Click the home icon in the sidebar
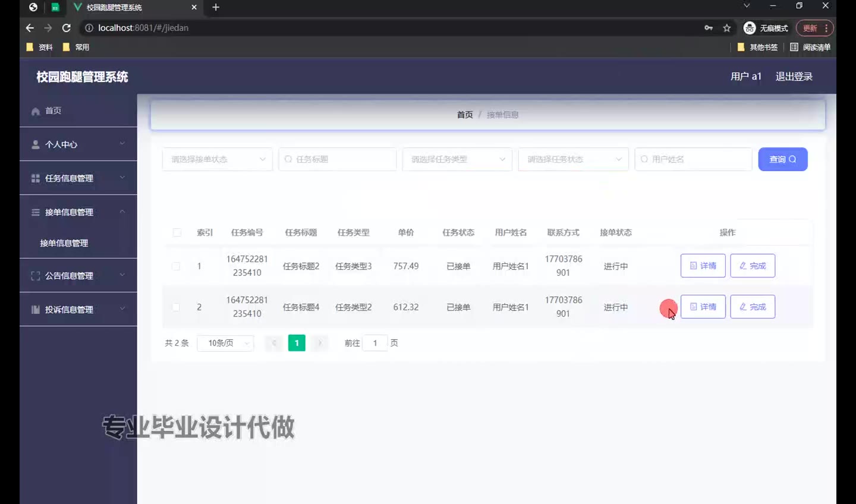The image size is (856, 504). (36, 111)
